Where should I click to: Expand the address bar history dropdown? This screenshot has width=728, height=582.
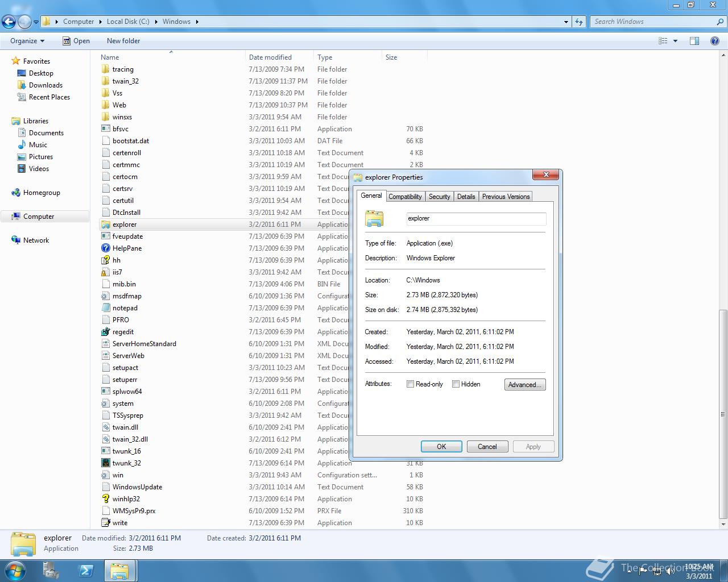click(x=566, y=22)
